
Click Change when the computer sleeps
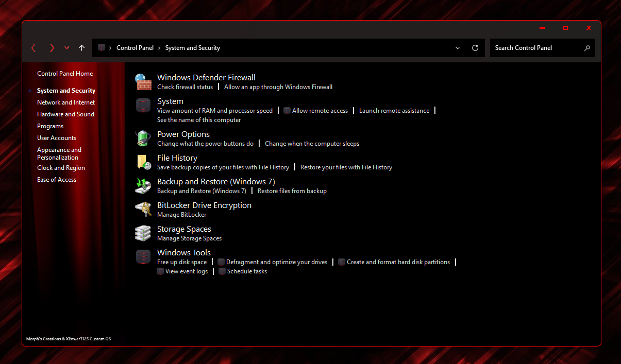tap(312, 144)
